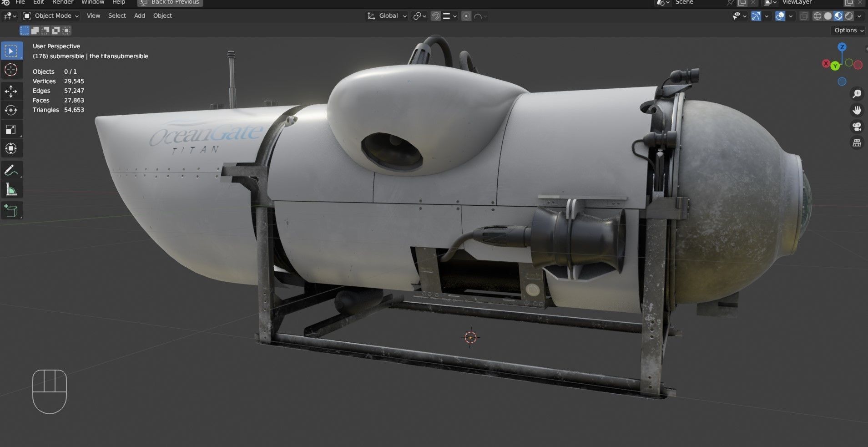Select the Transform tool
This screenshot has height=447, width=868.
coord(11,148)
